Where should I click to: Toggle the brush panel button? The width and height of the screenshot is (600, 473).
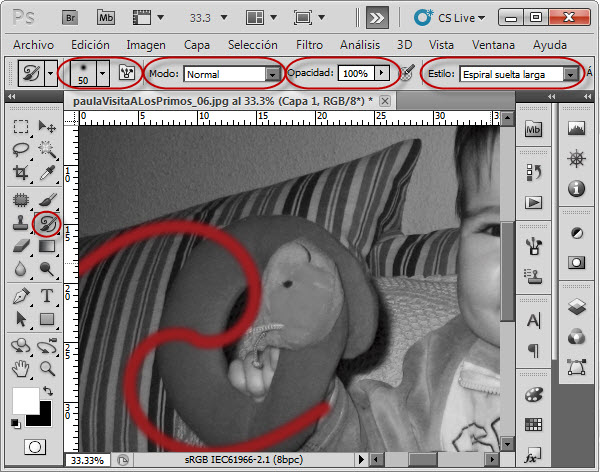click(x=126, y=73)
